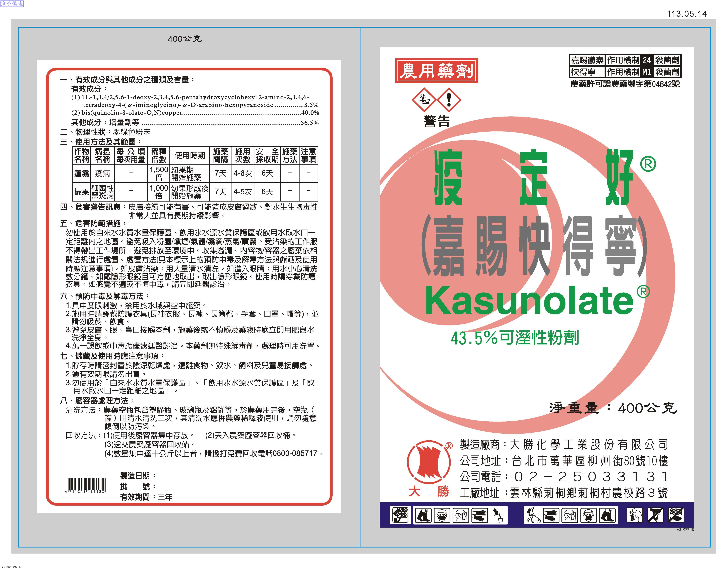Click the 4-5次 application count cell

click(243, 192)
